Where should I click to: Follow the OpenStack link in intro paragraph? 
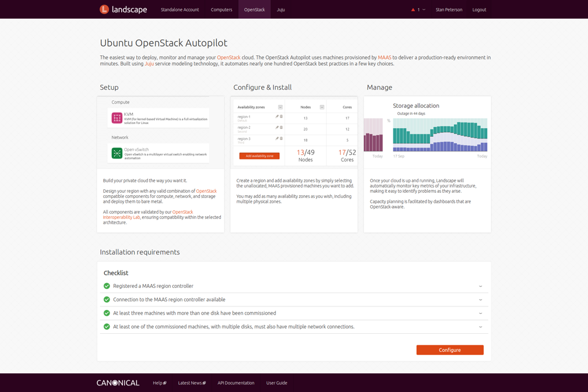click(x=229, y=57)
